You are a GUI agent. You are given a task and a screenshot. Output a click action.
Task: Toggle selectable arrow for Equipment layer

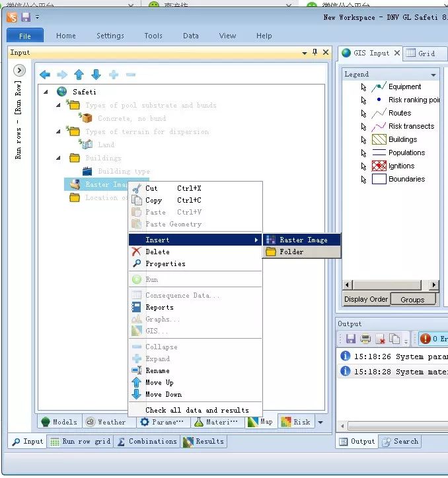coord(363,86)
